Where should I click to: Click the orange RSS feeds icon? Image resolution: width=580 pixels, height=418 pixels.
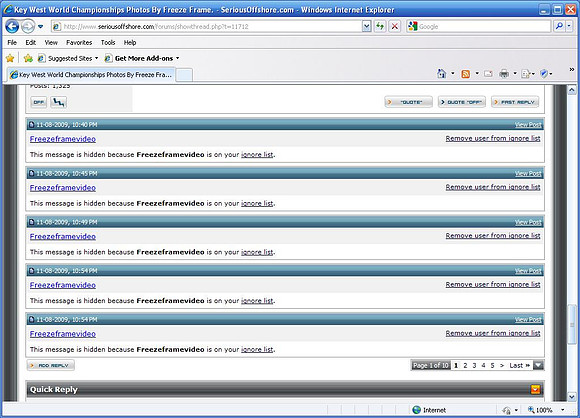(x=465, y=74)
